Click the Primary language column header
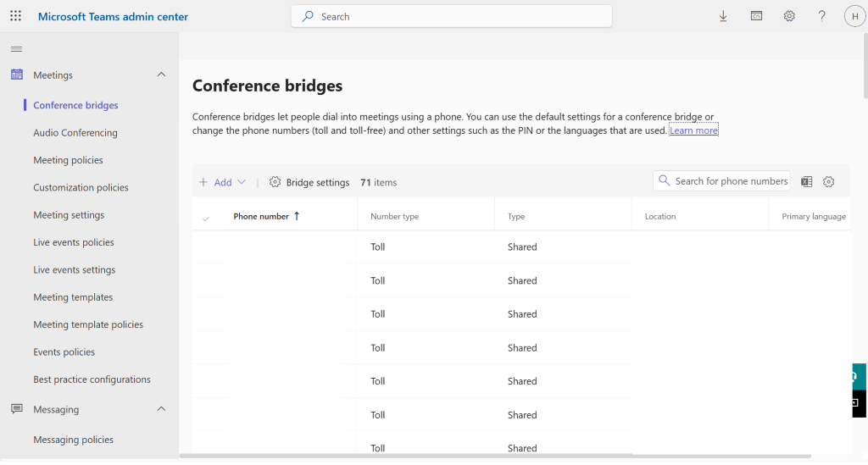Viewport: 868px width, 465px height. click(813, 216)
